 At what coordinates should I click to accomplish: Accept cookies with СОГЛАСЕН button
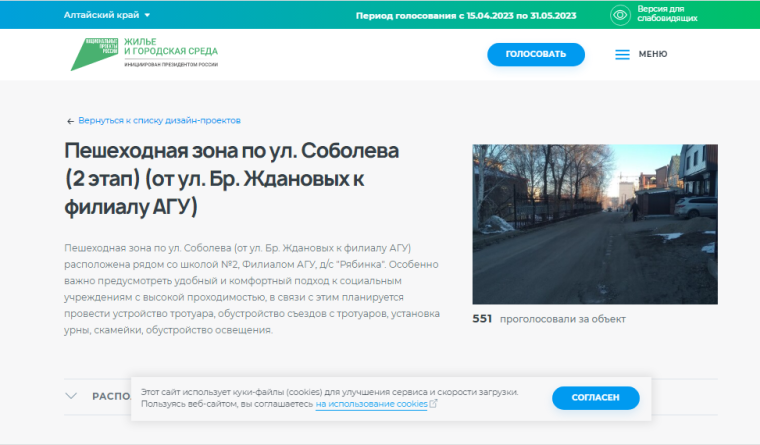point(595,397)
